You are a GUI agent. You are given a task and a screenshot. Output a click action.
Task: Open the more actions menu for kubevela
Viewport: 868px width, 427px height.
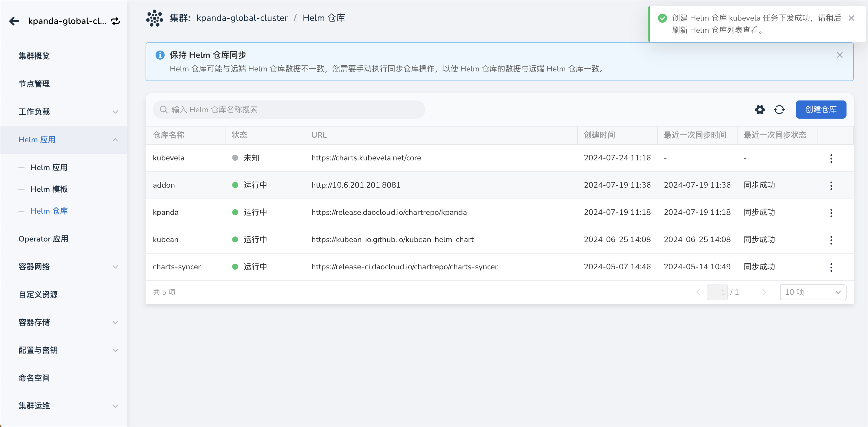pos(831,158)
